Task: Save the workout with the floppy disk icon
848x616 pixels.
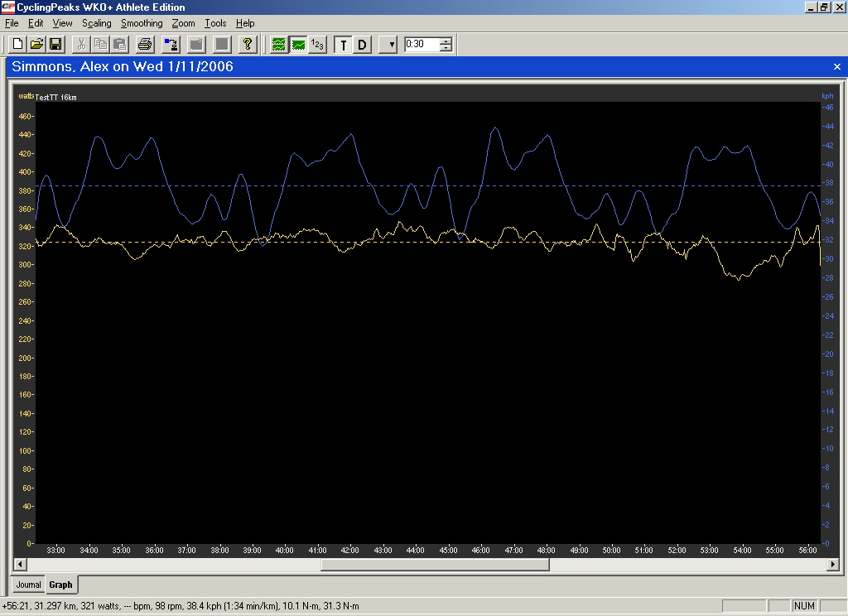Action: click(x=55, y=45)
